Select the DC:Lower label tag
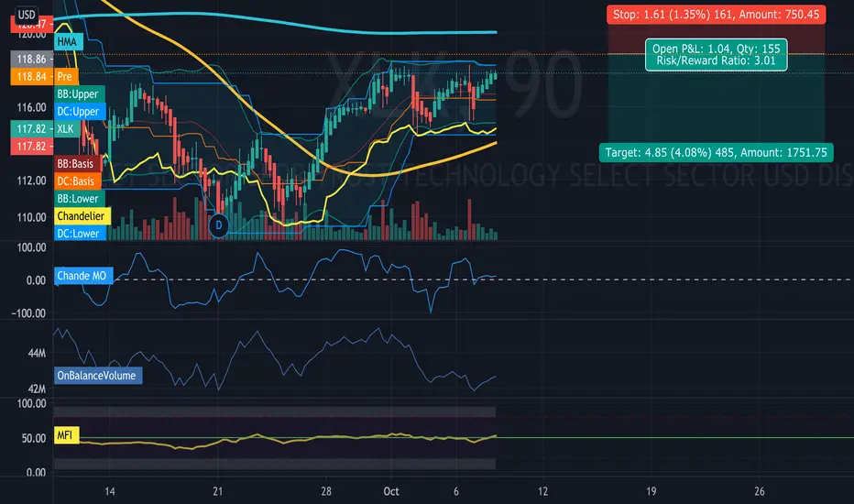Image resolution: width=854 pixels, height=504 pixels. (80, 233)
